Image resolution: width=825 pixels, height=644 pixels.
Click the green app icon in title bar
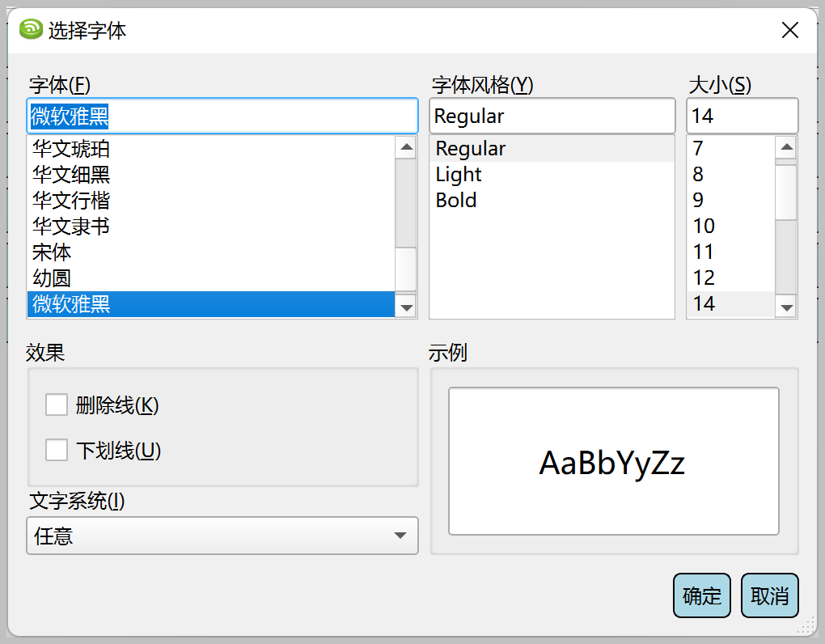[x=31, y=30]
